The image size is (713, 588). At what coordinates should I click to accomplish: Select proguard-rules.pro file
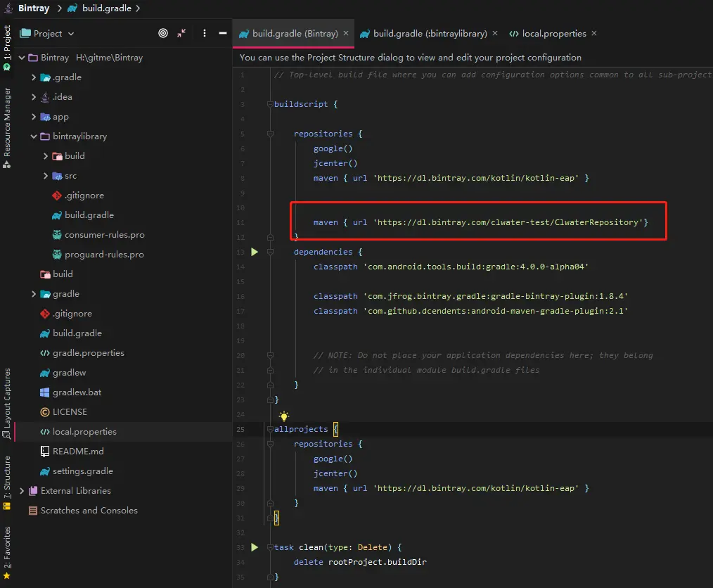pyautogui.click(x=98, y=255)
